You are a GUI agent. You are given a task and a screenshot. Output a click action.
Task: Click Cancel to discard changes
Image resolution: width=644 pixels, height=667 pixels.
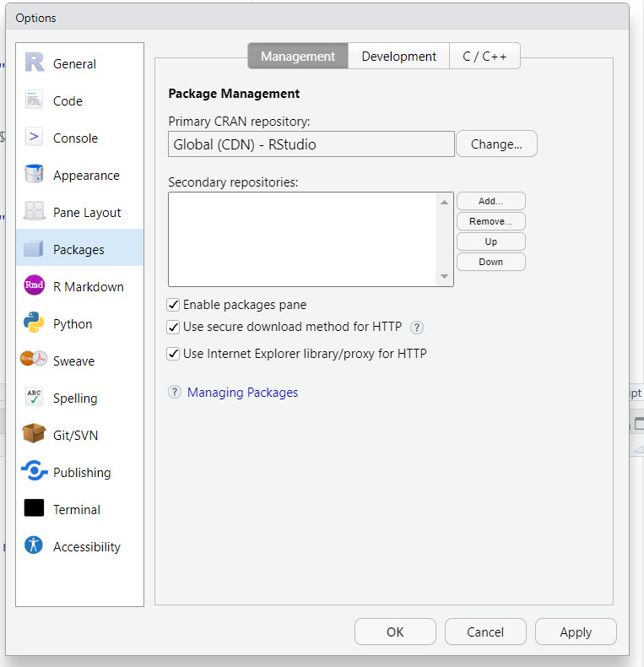485,632
